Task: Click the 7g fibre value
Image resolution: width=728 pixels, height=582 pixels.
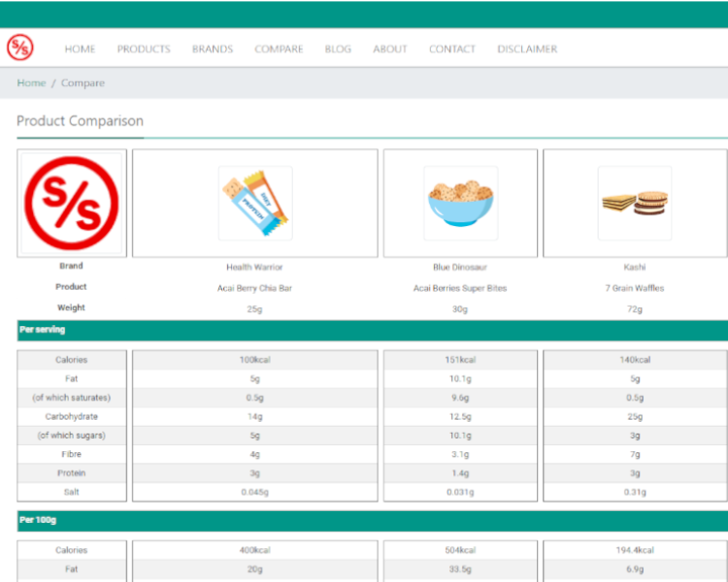Action: coord(635,454)
